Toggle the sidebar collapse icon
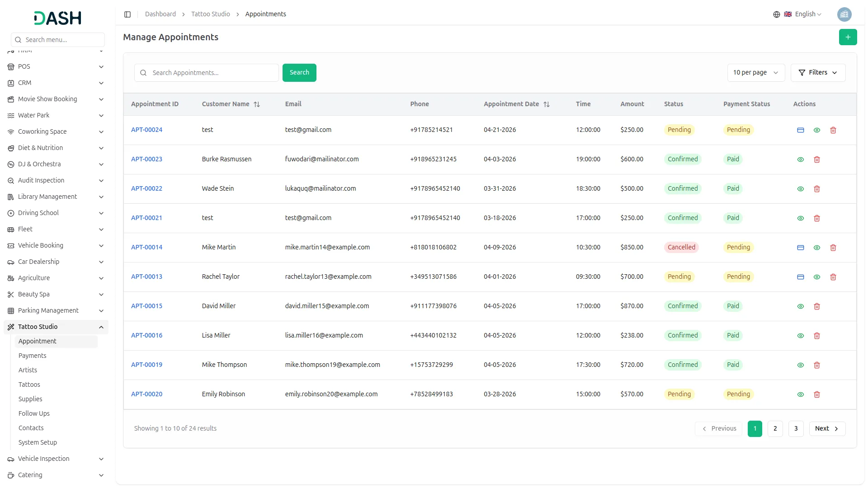Image resolution: width=868 pixels, height=488 pixels. (x=127, y=14)
